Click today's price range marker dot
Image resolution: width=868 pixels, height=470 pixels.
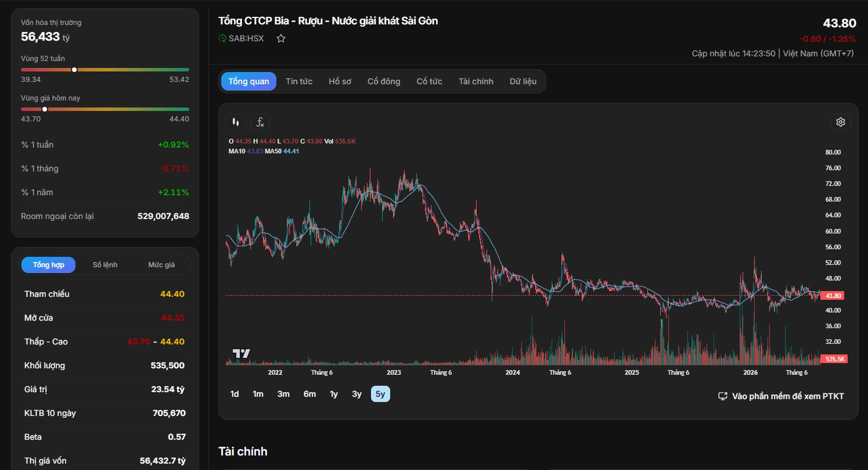(45, 109)
